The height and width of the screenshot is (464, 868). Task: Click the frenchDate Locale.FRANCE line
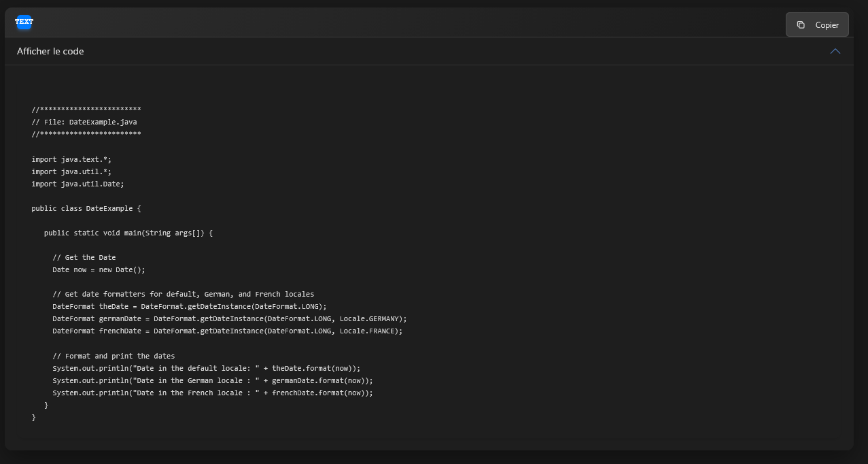(x=228, y=331)
